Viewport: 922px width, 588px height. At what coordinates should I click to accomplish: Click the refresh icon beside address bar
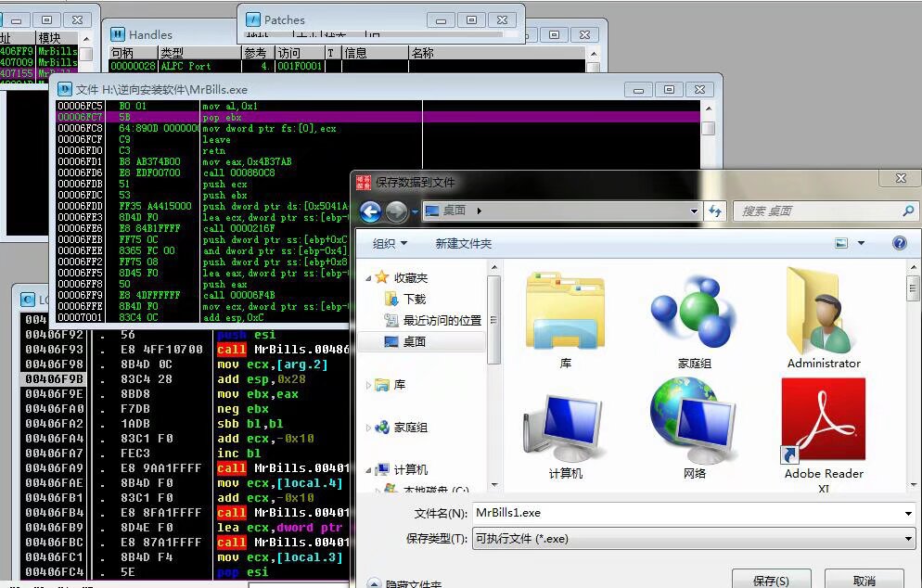tap(715, 211)
